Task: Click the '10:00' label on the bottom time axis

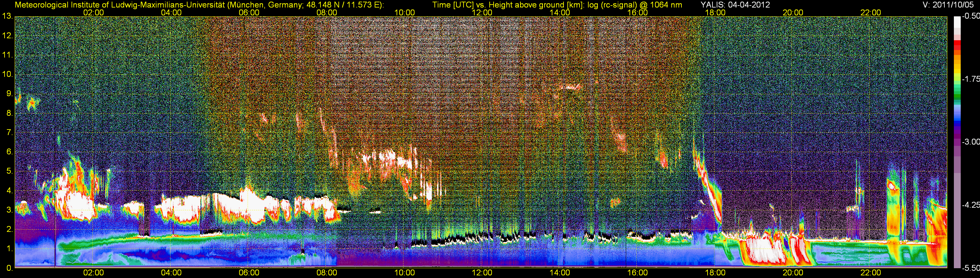Action: (x=404, y=273)
